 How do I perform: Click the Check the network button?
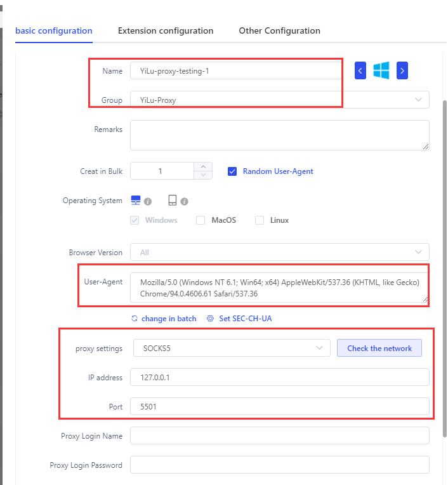click(x=379, y=348)
